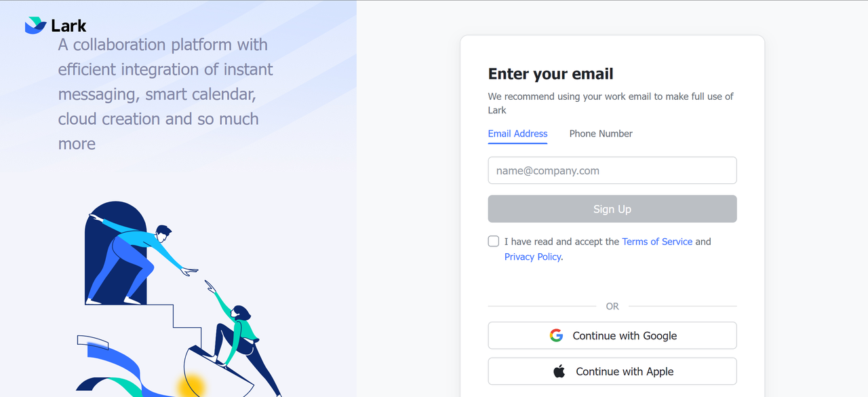Viewport: 868px width, 397px height.
Task: Click the OR divider text
Action: tap(612, 306)
